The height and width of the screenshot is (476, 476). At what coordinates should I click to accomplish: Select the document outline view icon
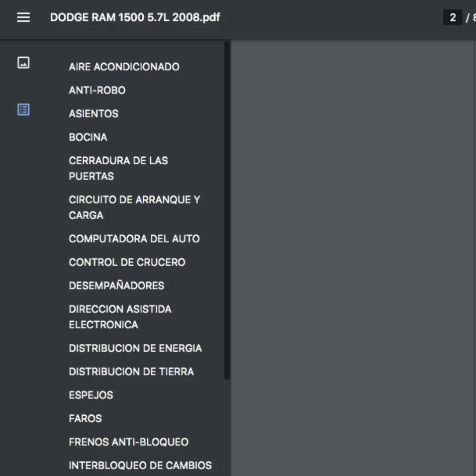pyautogui.click(x=23, y=109)
